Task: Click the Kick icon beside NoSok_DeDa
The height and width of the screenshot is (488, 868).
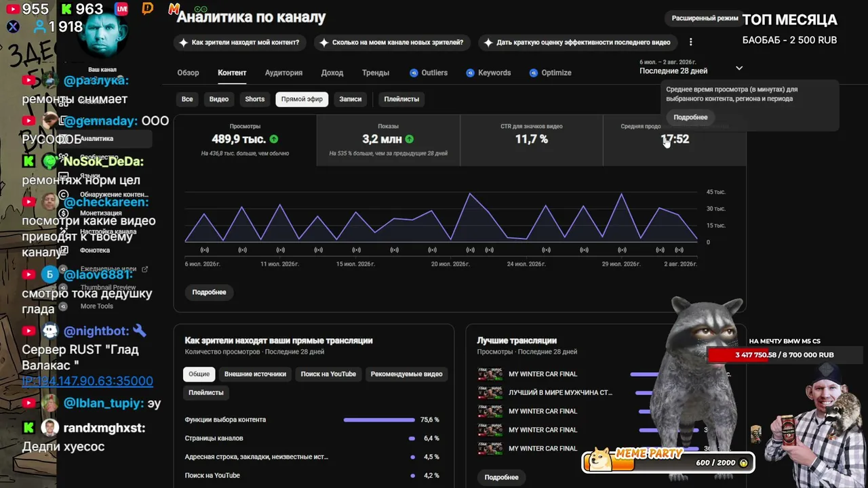Action: click(x=28, y=161)
